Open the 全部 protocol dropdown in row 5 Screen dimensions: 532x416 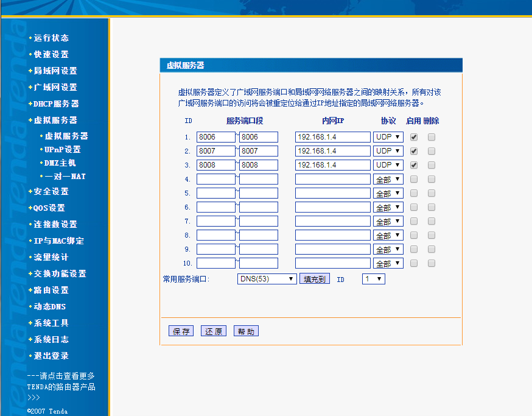coord(388,193)
